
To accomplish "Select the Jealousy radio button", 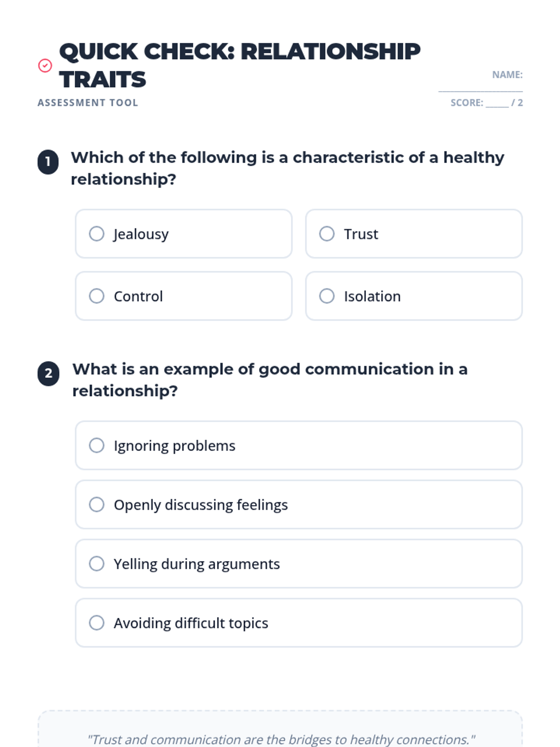I will tap(97, 233).
